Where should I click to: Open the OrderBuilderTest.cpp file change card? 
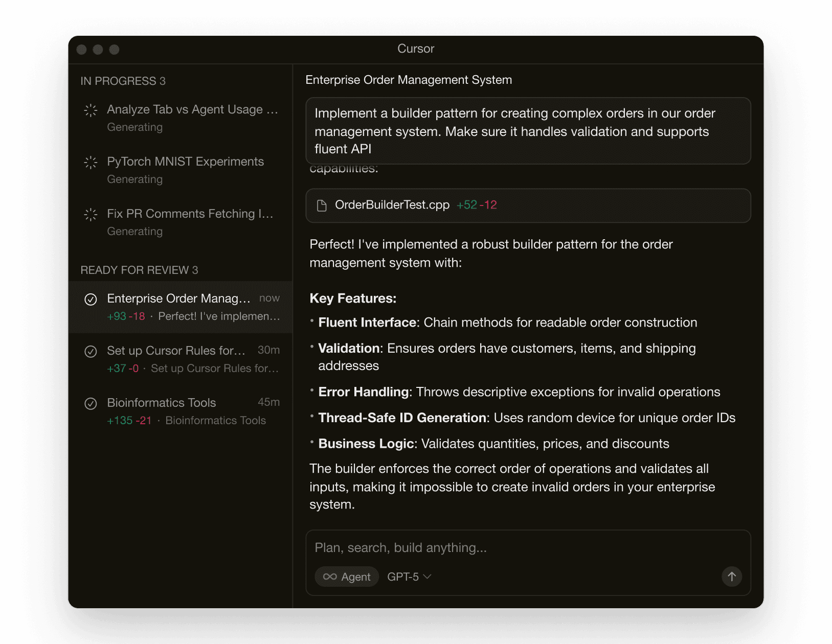[x=528, y=205]
